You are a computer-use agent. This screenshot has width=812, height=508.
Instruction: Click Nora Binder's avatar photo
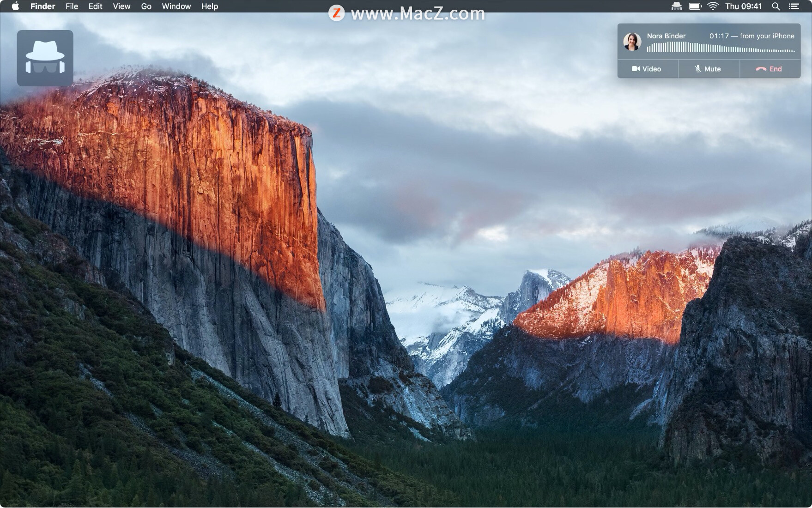pyautogui.click(x=632, y=42)
